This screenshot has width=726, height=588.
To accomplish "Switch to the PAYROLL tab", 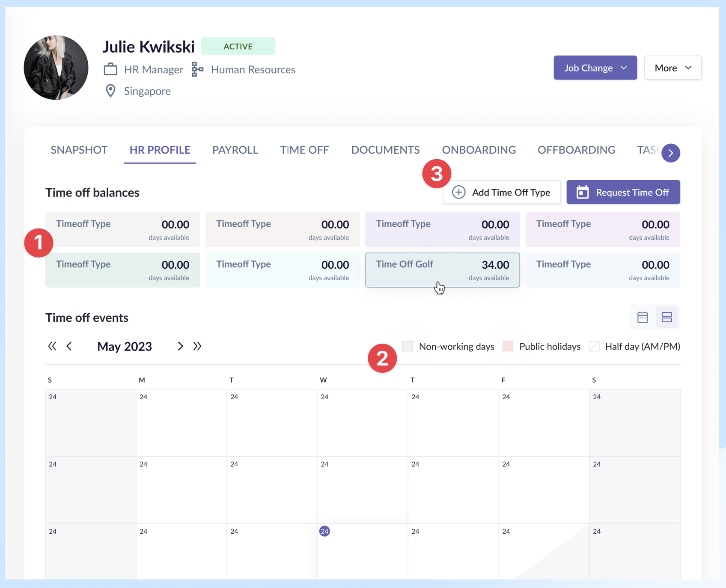I will pos(235,150).
